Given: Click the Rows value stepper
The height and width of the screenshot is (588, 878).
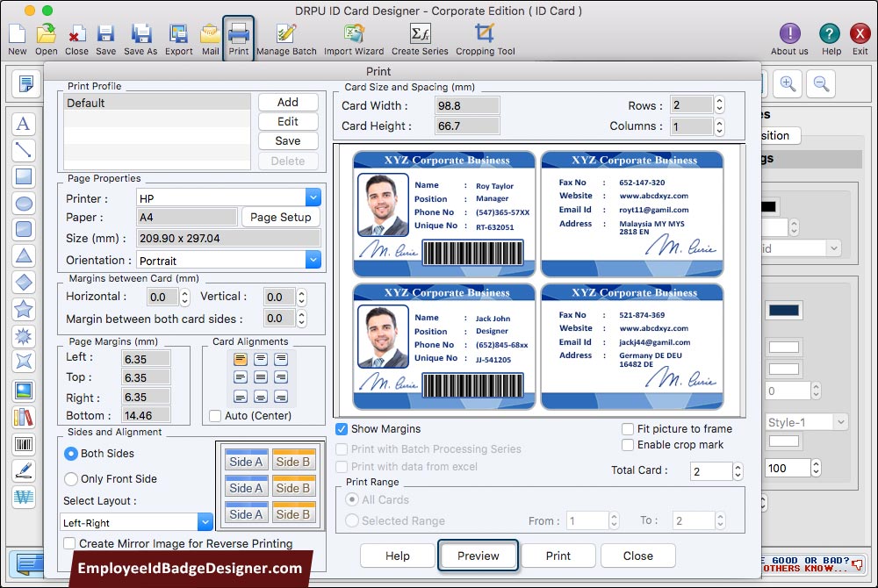Looking at the screenshot, I should tap(720, 105).
